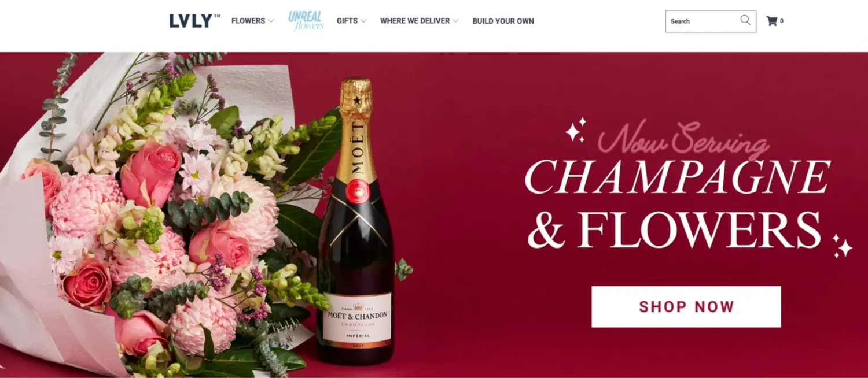Expand the chevron next to GIFTS
Image resolution: width=868 pixels, height=378 pixels.
coord(363,21)
